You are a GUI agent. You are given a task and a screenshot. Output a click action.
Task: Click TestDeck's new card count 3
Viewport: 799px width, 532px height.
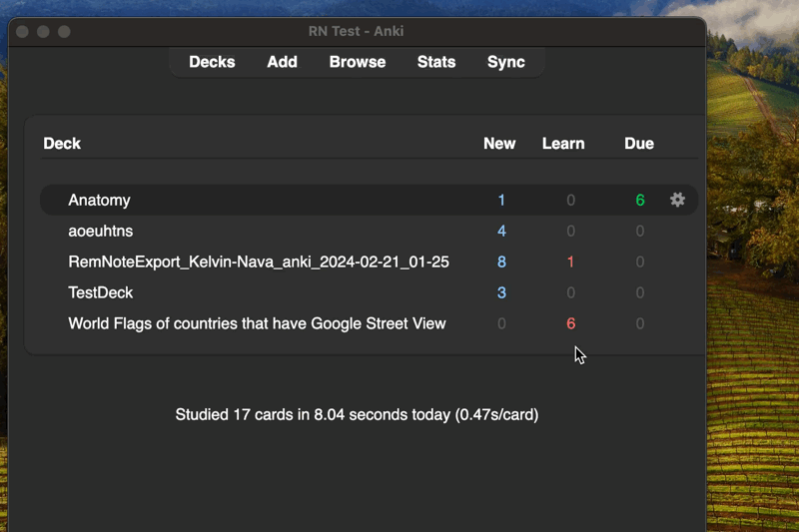(x=501, y=292)
